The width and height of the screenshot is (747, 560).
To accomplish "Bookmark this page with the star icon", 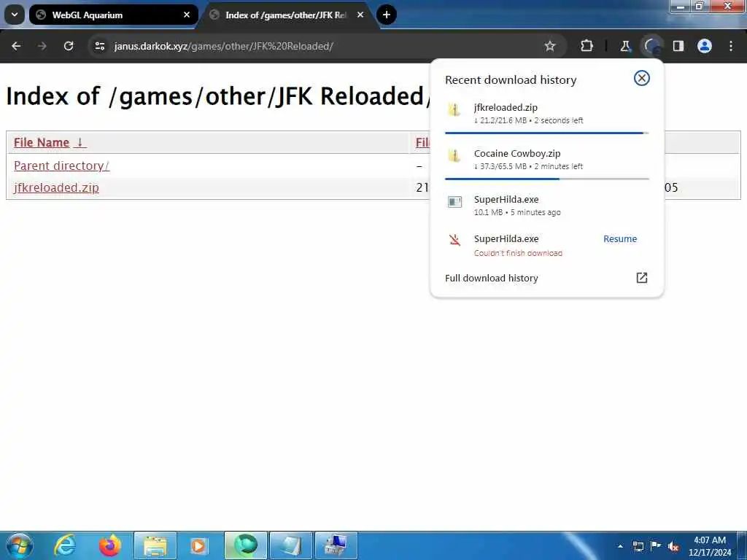I will pyautogui.click(x=550, y=46).
